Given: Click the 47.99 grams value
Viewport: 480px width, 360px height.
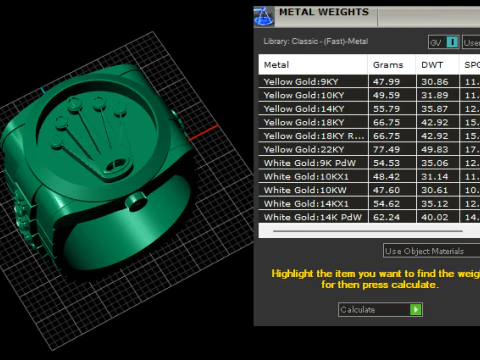Looking at the screenshot, I should [x=386, y=82].
